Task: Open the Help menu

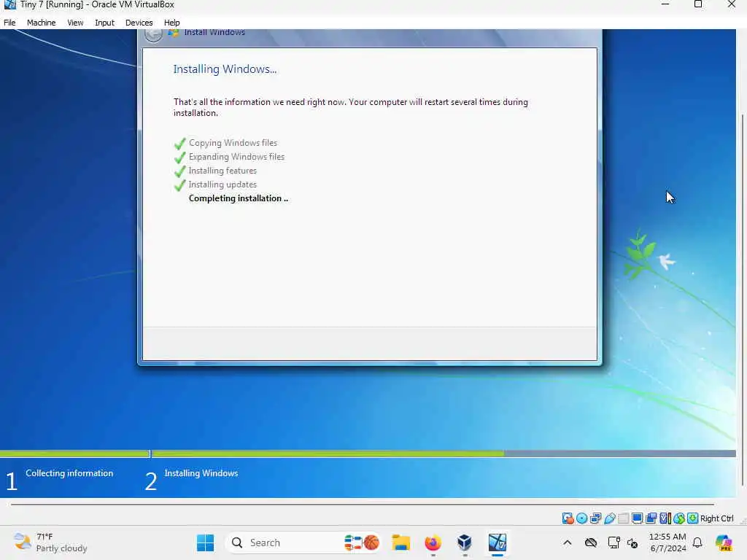Action: 171,23
